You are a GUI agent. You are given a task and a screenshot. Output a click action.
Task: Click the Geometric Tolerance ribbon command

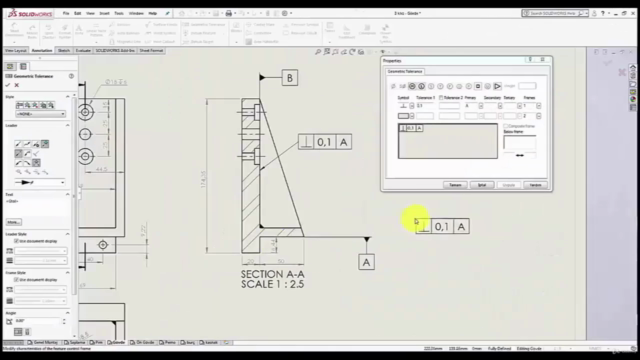pos(204,24)
